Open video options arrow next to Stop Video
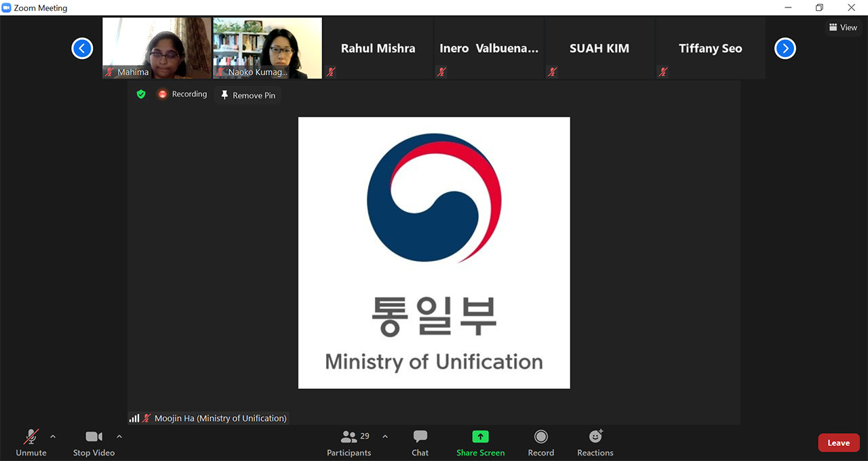The height and width of the screenshot is (461, 868). pos(119,437)
